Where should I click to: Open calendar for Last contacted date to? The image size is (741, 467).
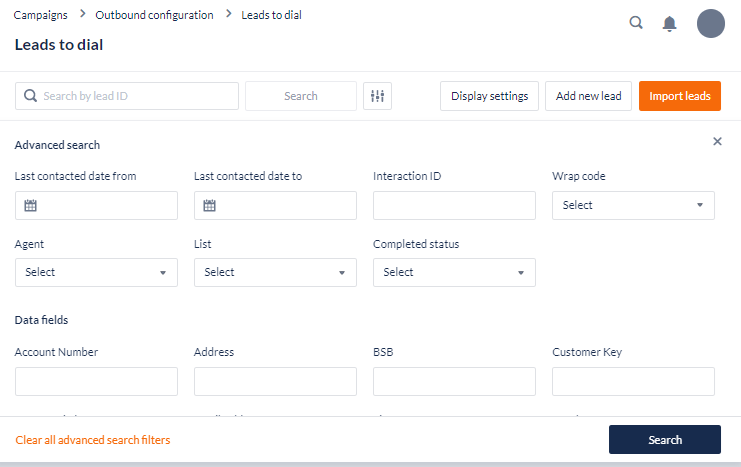[209, 205]
